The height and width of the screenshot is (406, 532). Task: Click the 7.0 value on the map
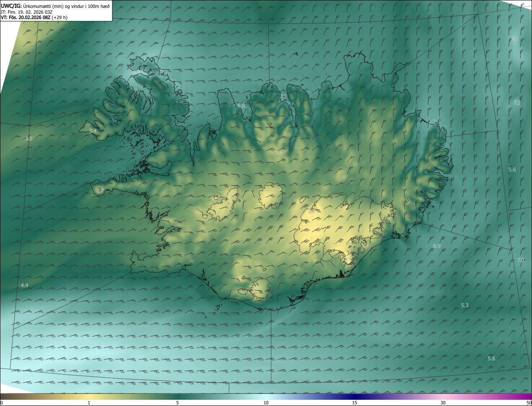520,260
